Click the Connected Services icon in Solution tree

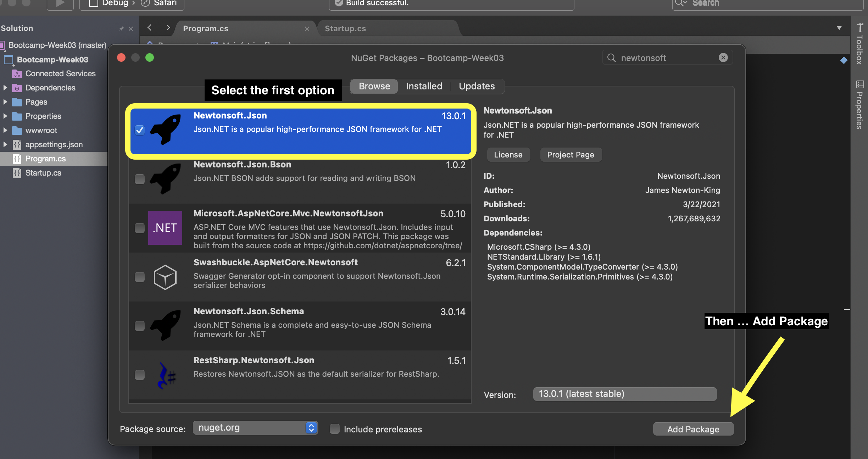click(x=17, y=74)
